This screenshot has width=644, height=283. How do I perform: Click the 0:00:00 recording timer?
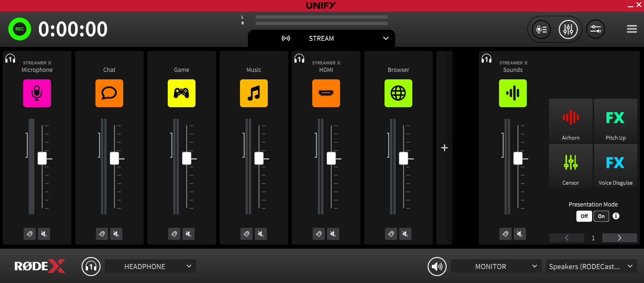[x=73, y=29]
